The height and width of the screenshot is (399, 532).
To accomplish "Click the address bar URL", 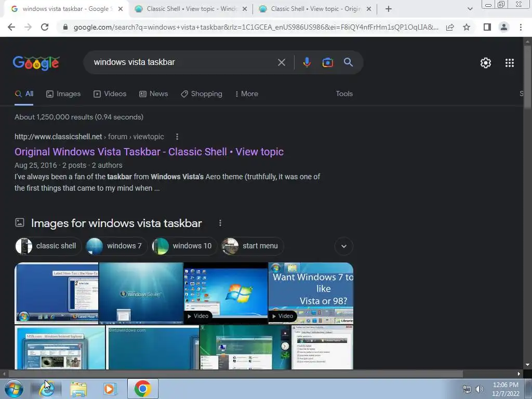I will click(256, 27).
